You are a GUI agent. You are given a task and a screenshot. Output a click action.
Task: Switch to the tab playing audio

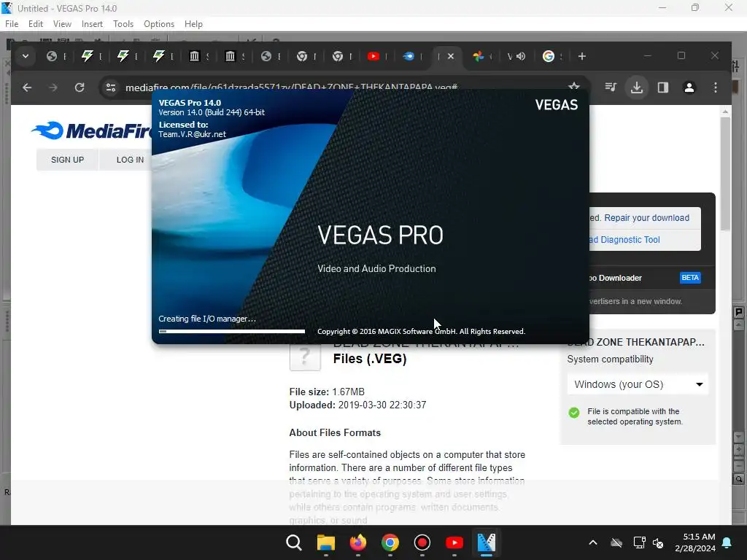[x=516, y=56]
